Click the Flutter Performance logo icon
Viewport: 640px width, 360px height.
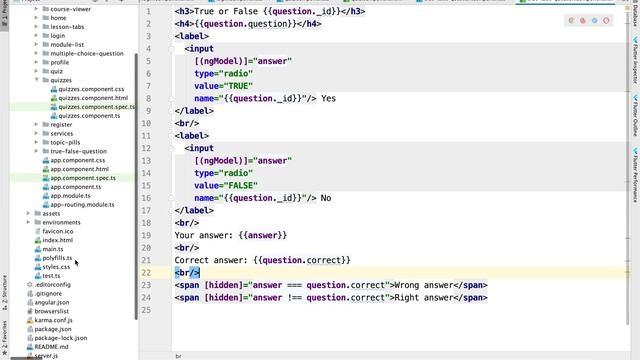coord(635,151)
